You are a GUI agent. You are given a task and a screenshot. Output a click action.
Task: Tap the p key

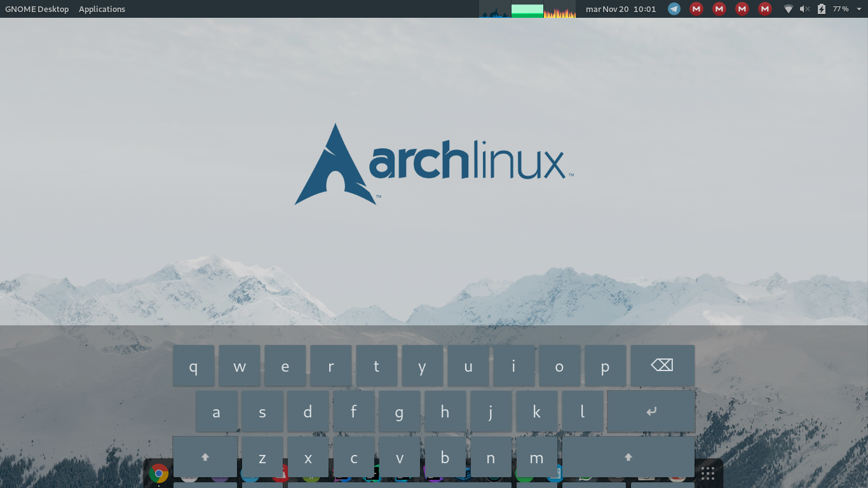point(606,365)
